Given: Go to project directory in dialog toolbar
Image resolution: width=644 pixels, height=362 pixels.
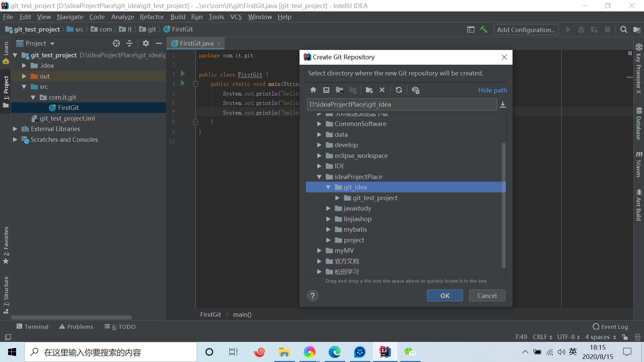Looking at the screenshot, I should (x=339, y=90).
